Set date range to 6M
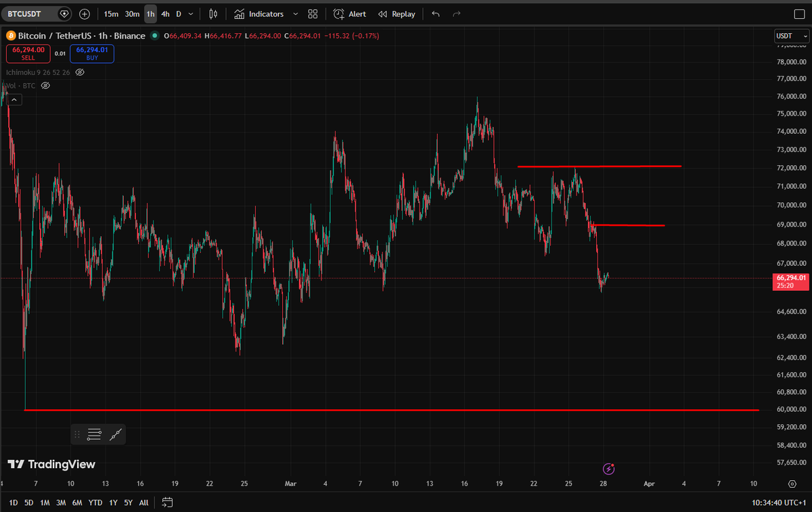Viewport: 812px width, 512px height. coord(77,503)
